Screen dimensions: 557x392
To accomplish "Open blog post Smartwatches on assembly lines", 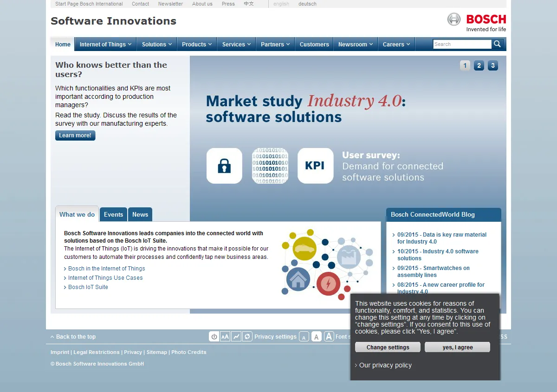I will pos(434,271).
